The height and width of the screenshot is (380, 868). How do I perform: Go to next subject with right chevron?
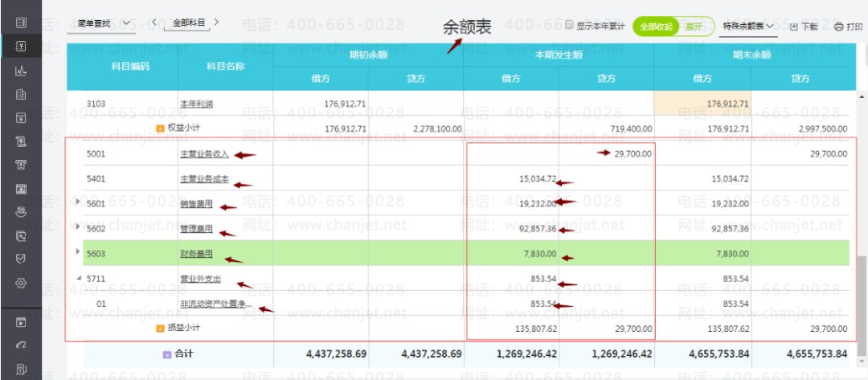pyautogui.click(x=216, y=22)
